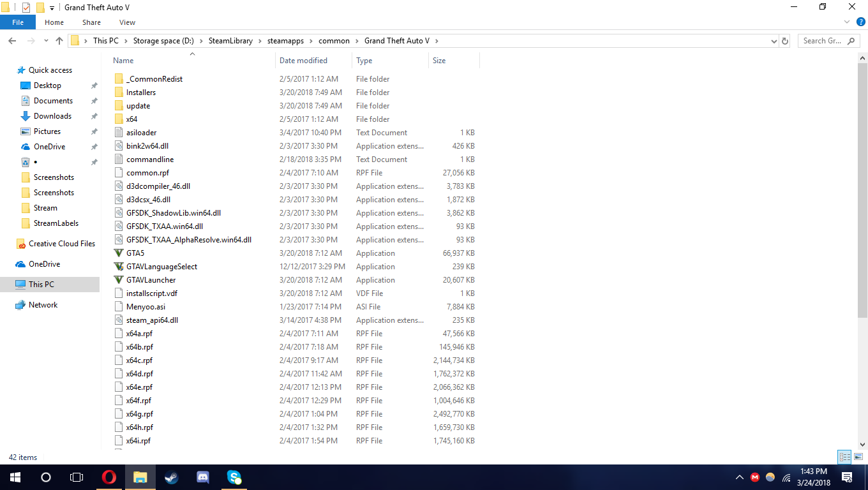
Task: Click the File Explorer taskbar icon
Action: pyautogui.click(x=140, y=477)
